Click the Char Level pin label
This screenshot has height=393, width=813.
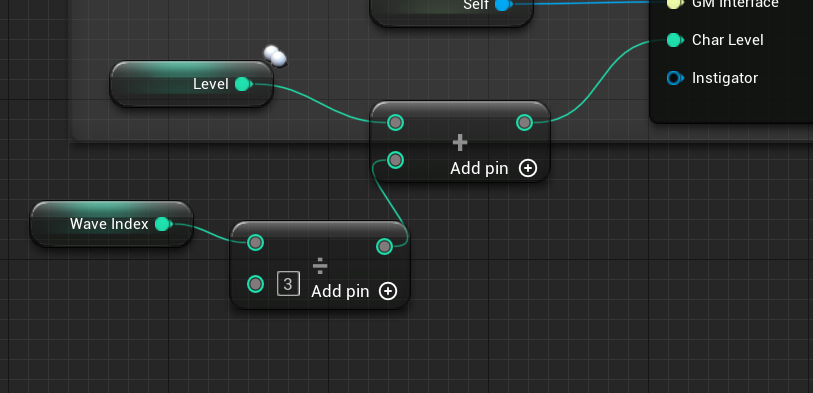727,40
